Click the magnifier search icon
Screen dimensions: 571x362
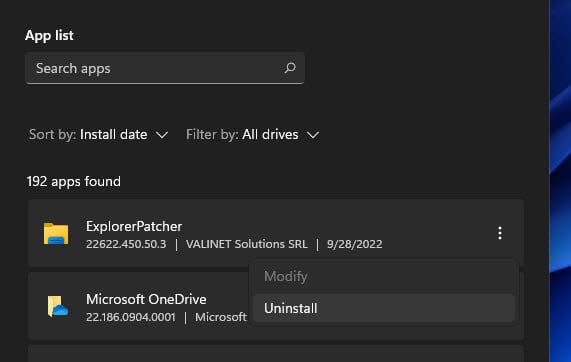click(x=290, y=68)
